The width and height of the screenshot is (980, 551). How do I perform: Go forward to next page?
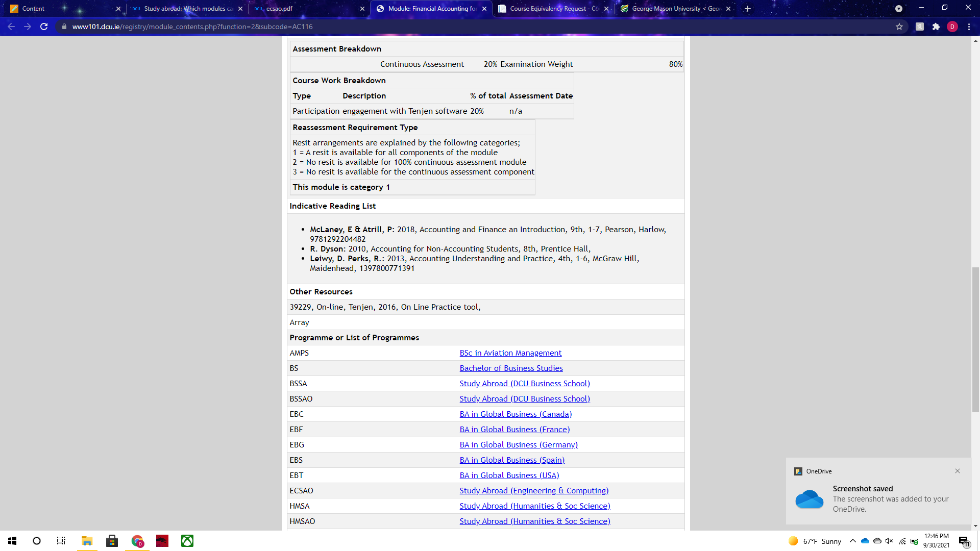point(28,27)
